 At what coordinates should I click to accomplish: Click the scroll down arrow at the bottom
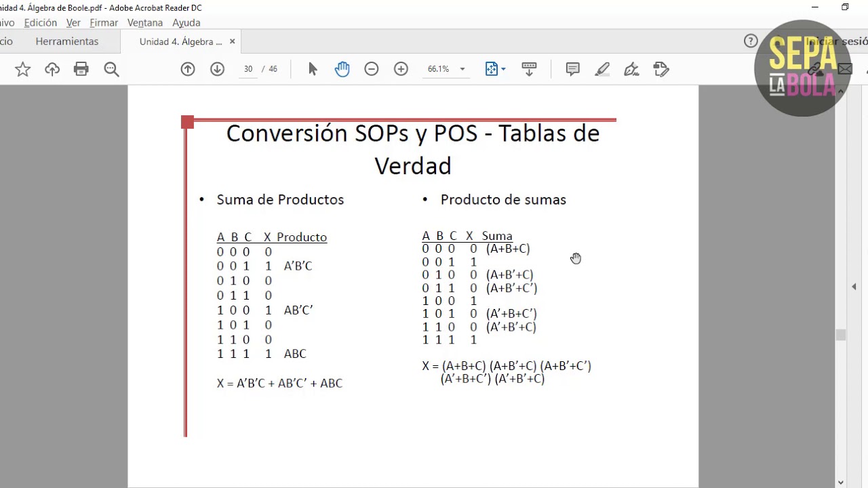coord(841,483)
